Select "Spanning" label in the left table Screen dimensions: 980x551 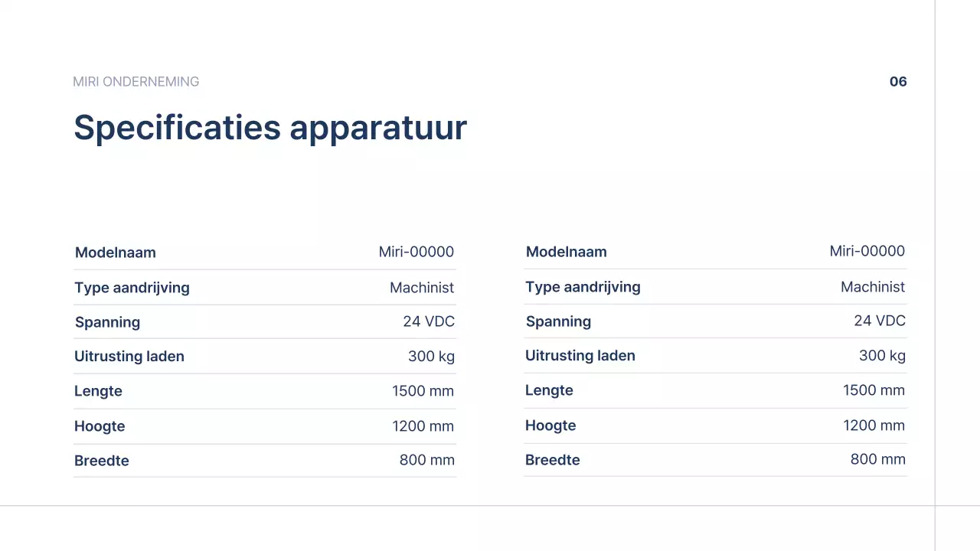click(x=107, y=322)
